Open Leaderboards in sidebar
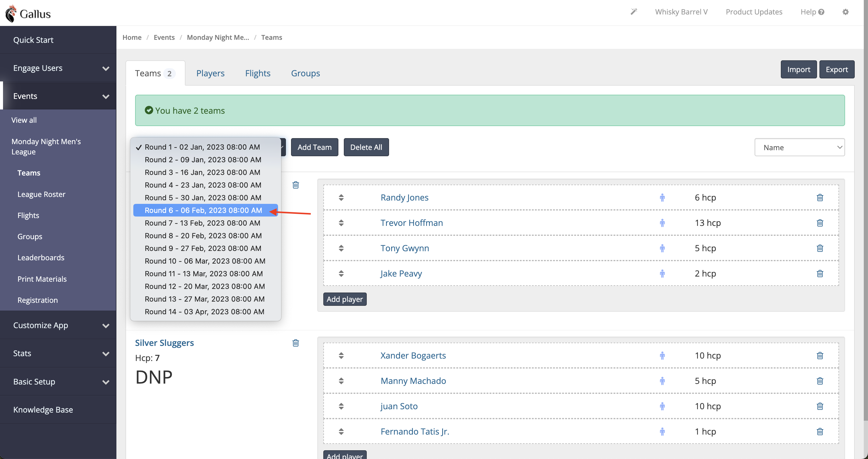This screenshot has width=868, height=459. pos(41,258)
